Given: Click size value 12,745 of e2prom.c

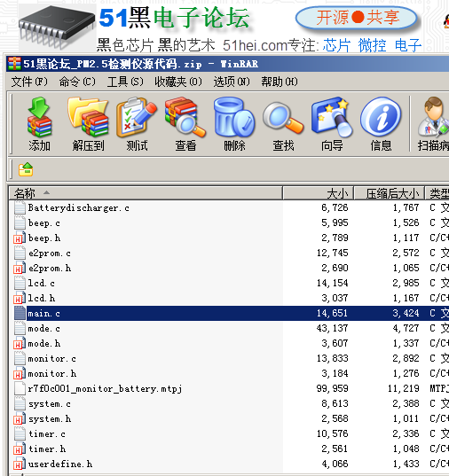Looking at the screenshot, I should pos(332,253).
